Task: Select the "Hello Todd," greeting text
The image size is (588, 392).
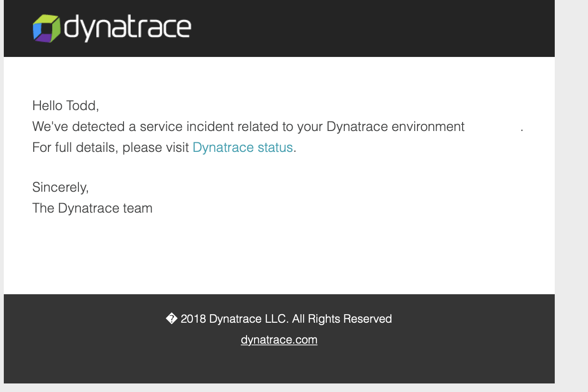Action: click(x=66, y=105)
